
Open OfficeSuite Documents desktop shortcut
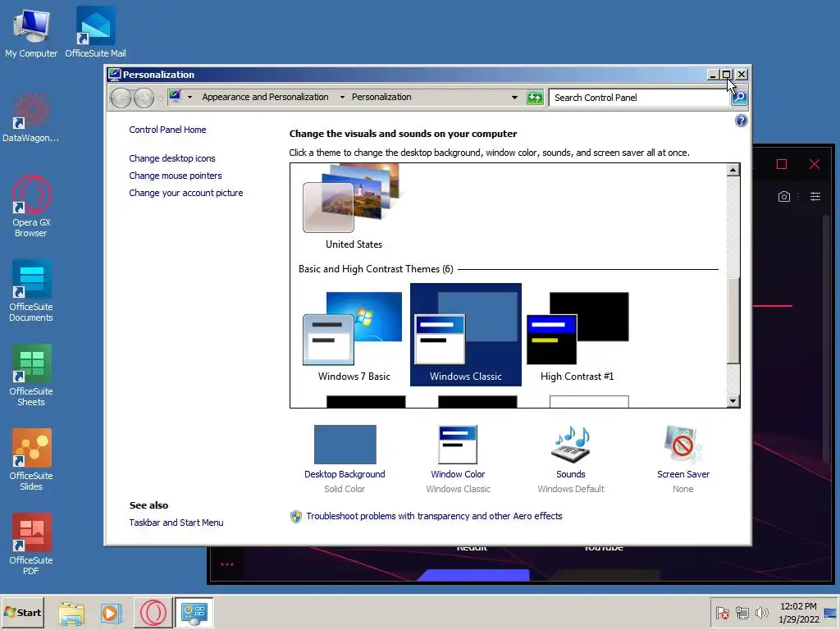[31, 291]
